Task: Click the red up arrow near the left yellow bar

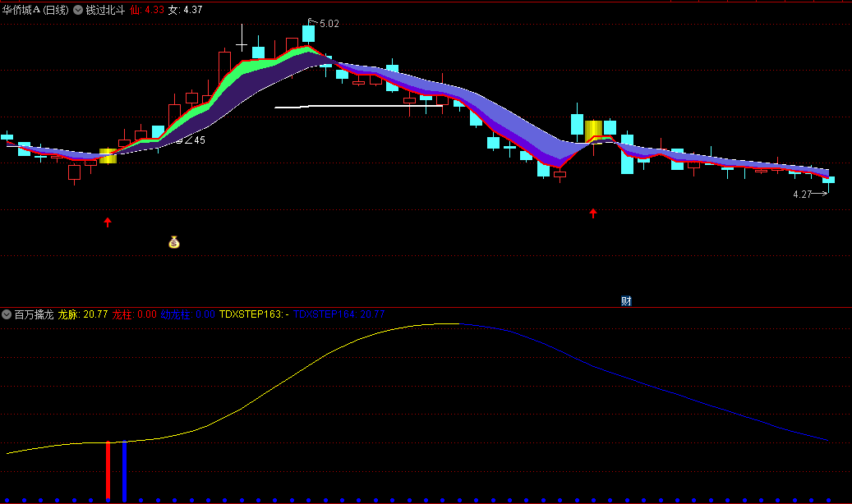Action: tap(108, 222)
